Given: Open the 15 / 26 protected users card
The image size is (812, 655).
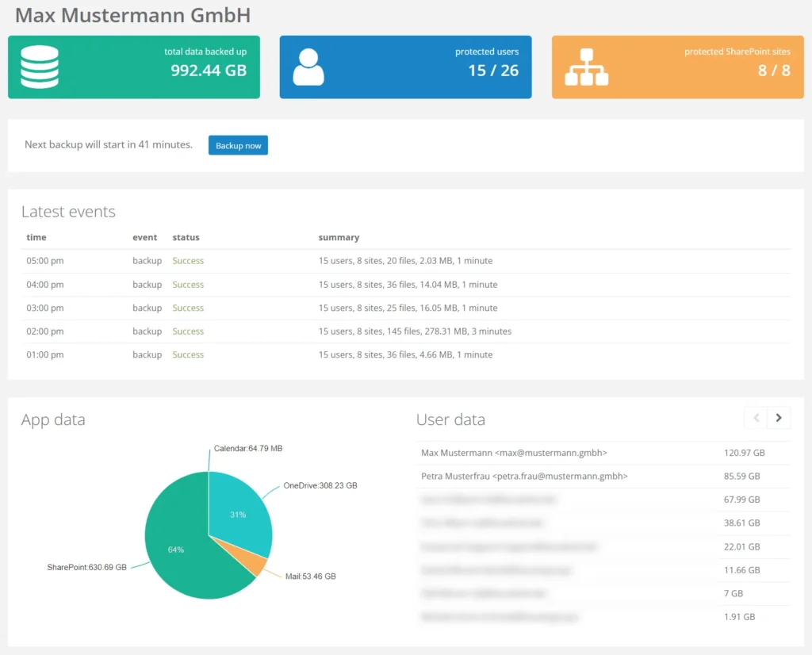Looking at the screenshot, I should 405,67.
